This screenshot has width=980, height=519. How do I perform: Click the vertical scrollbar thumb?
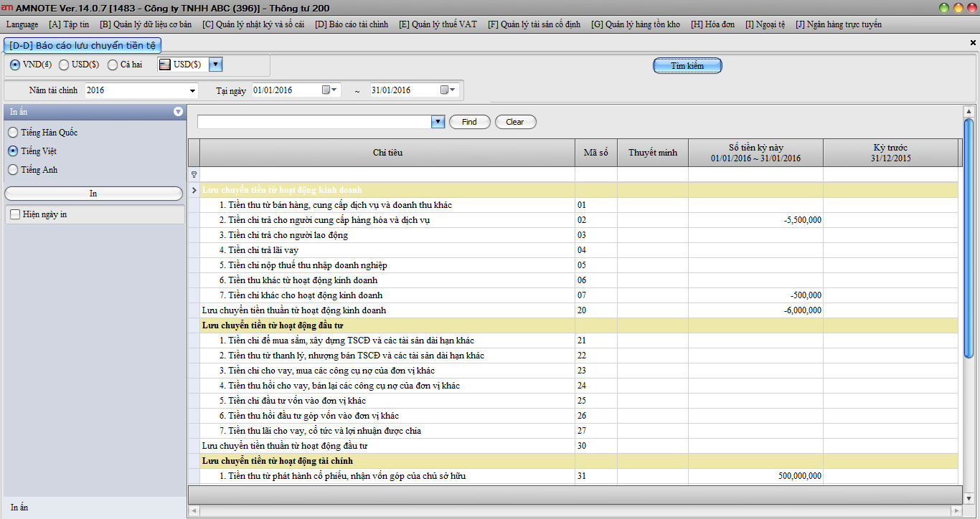(968, 237)
